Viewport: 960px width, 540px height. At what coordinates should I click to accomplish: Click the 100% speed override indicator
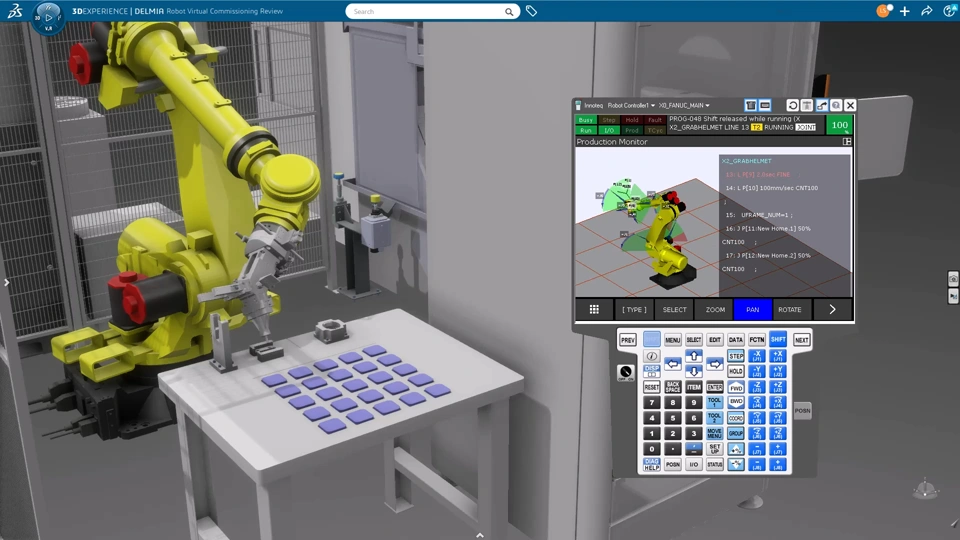(839, 125)
